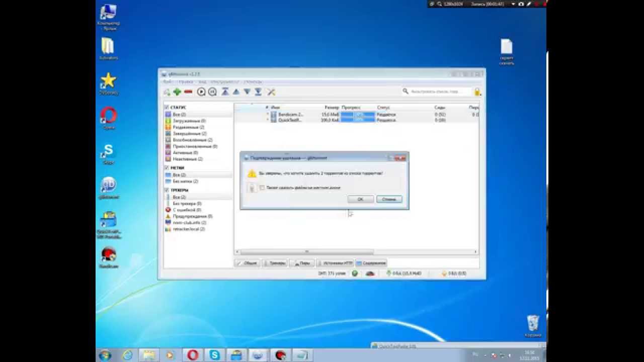Image resolution: width=644 pixels, height=362 pixels.
Task: Open Opera from the desktop shortcut
Action: tap(108, 119)
